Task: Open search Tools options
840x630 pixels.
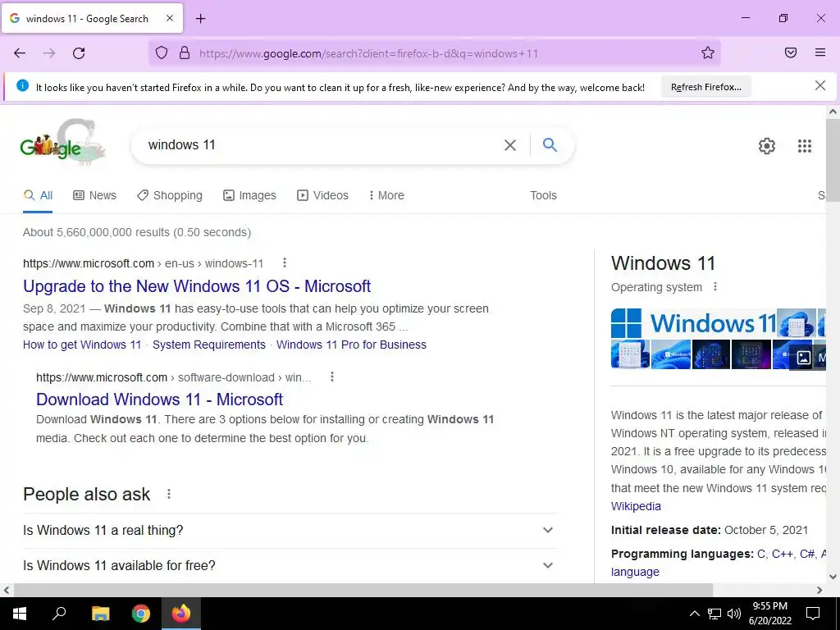Action: [543, 195]
